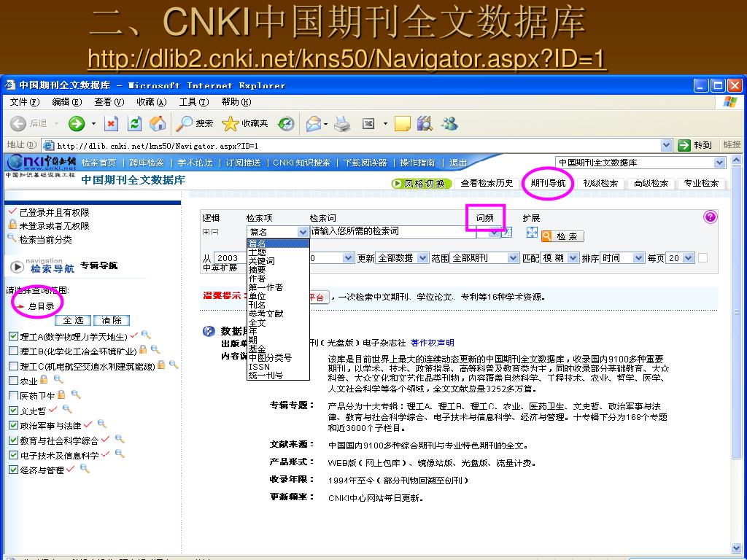Image resolution: width=747 pixels, height=560 pixels.
Task: Check the 农业 checkbox
Action: tap(14, 381)
